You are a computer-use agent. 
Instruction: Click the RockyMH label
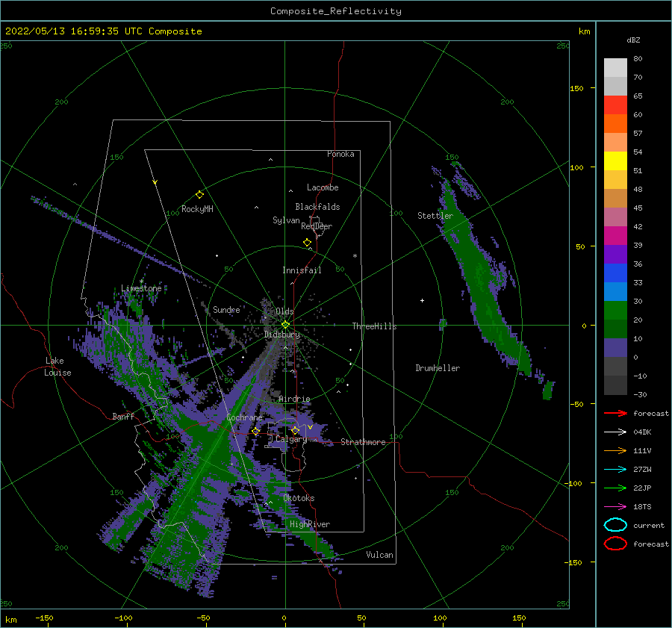(197, 209)
